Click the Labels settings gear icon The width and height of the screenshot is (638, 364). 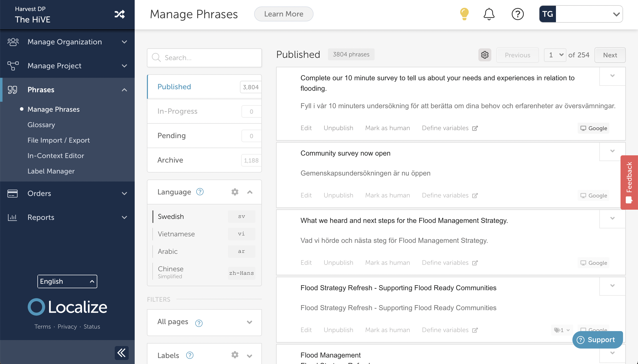[x=235, y=355]
